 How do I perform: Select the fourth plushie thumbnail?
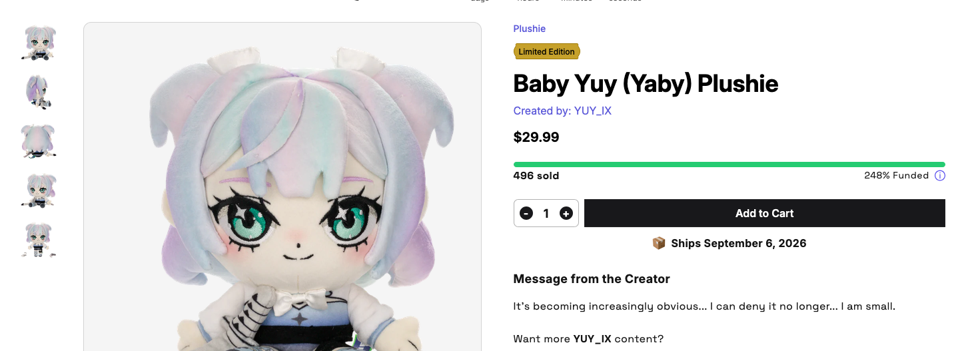pyautogui.click(x=39, y=190)
